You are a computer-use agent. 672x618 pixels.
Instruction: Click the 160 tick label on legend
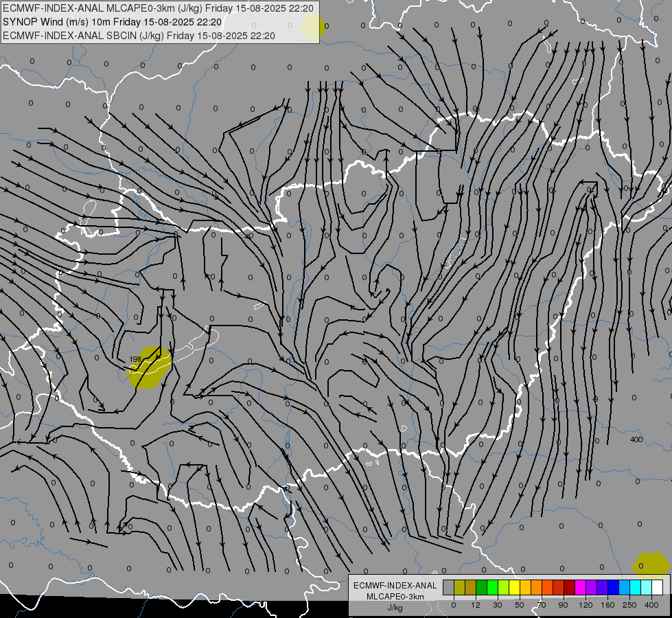click(x=607, y=605)
